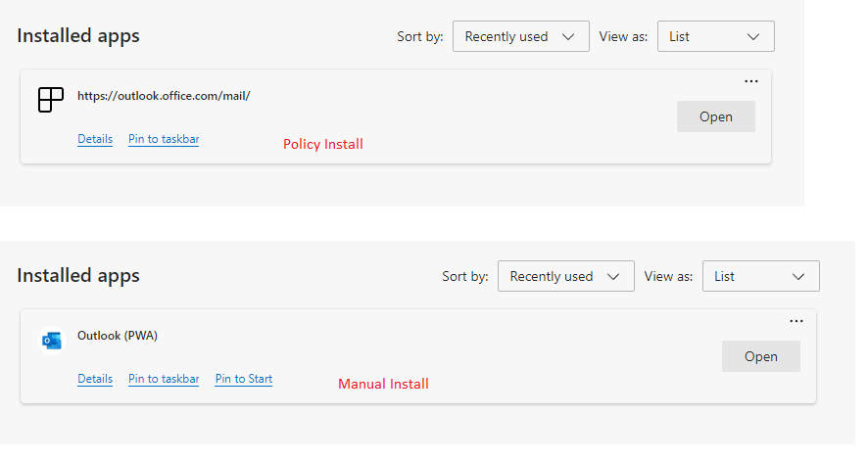The width and height of the screenshot is (868, 461).
Task: Click Pin to taskbar under outlook.office.com/mail
Action: [x=164, y=139]
